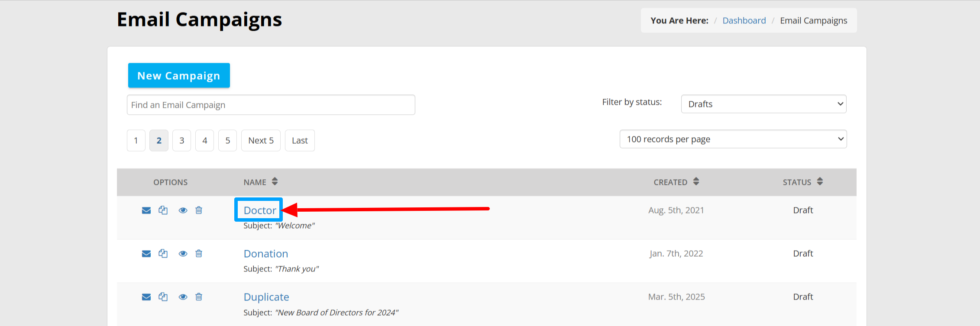This screenshot has height=326, width=980.
Task: Preview the Doctor campaign with eye icon
Action: pos(183,210)
